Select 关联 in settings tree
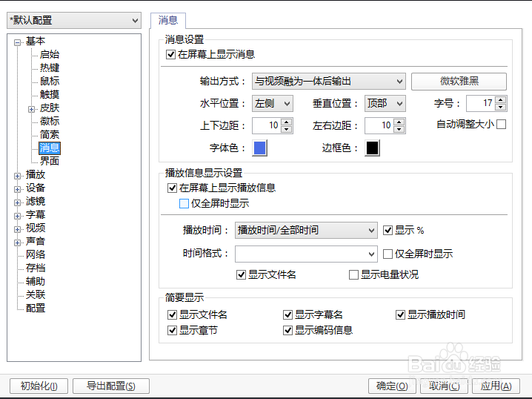Image resolution: width=532 pixels, height=399 pixels. pyautogui.click(x=36, y=294)
